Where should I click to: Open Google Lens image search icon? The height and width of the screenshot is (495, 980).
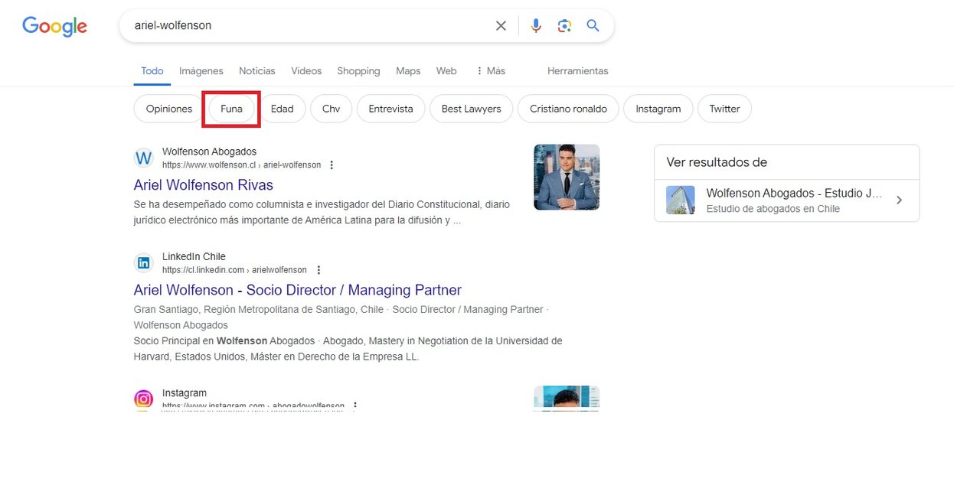point(564,26)
